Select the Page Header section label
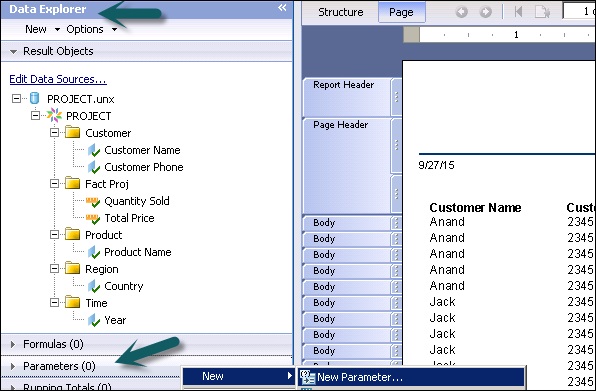Image resolution: width=596 pixels, height=391 pixels. tap(341, 125)
